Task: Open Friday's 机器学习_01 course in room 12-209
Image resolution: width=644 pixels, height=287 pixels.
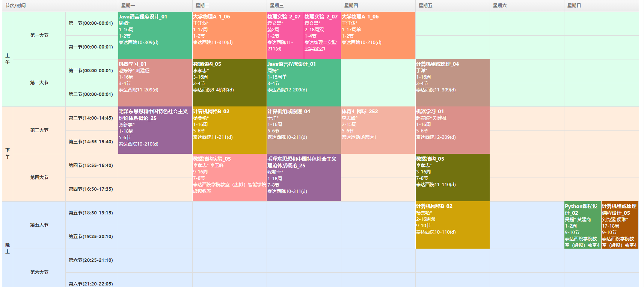Action: click(x=452, y=130)
